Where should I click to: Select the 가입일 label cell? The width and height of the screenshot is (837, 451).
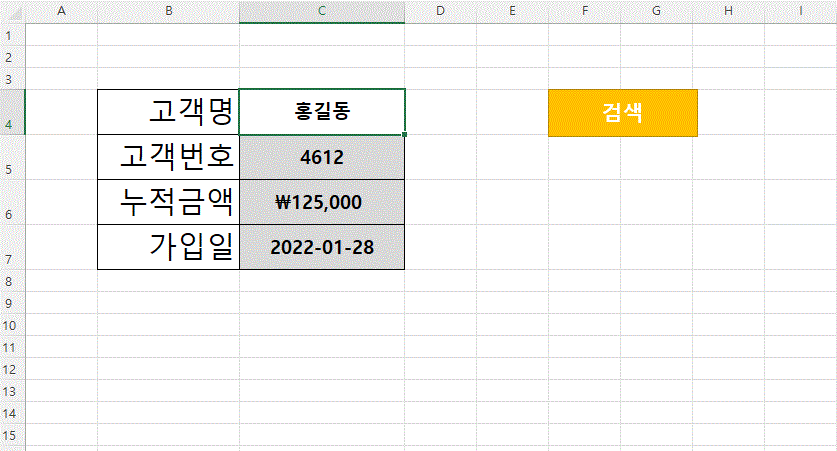(x=168, y=247)
